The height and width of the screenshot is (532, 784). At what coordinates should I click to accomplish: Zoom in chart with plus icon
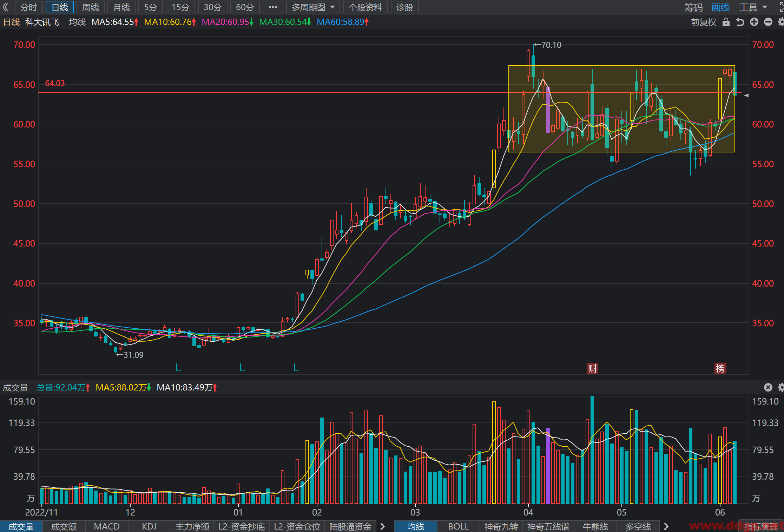click(x=754, y=22)
